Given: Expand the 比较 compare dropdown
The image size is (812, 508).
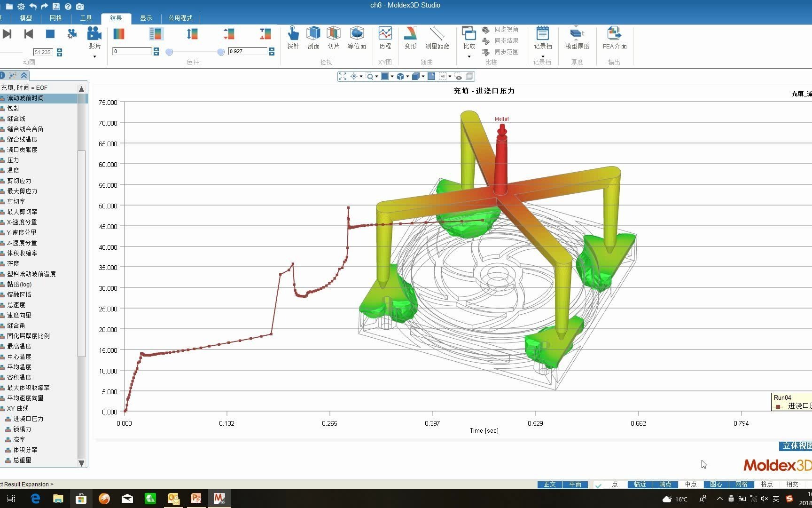Looking at the screenshot, I should [469, 56].
